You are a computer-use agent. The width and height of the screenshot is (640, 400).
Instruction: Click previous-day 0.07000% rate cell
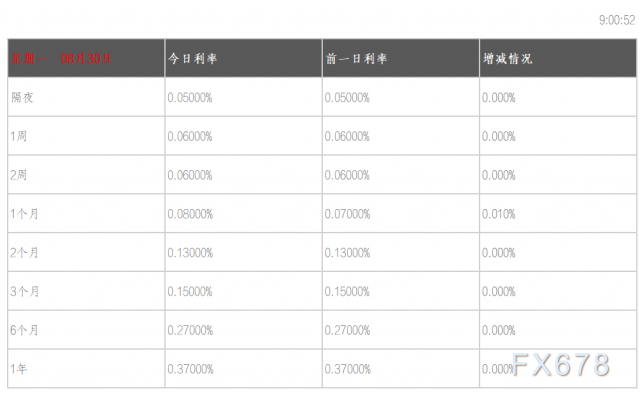click(347, 214)
